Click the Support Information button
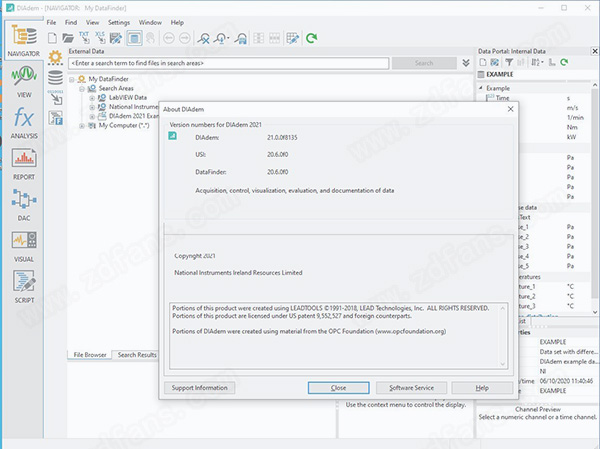Screen dimensions: 600x449 pos(198,387)
